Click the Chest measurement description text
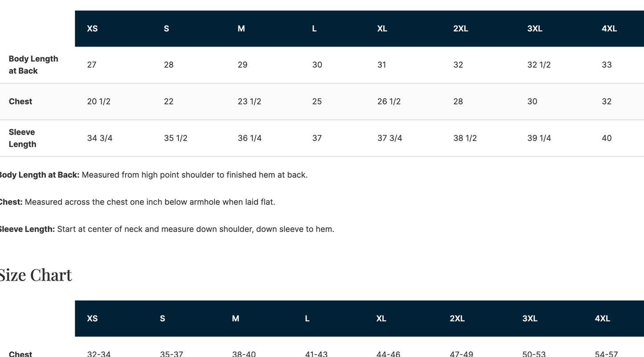The width and height of the screenshot is (644, 357). point(137,202)
